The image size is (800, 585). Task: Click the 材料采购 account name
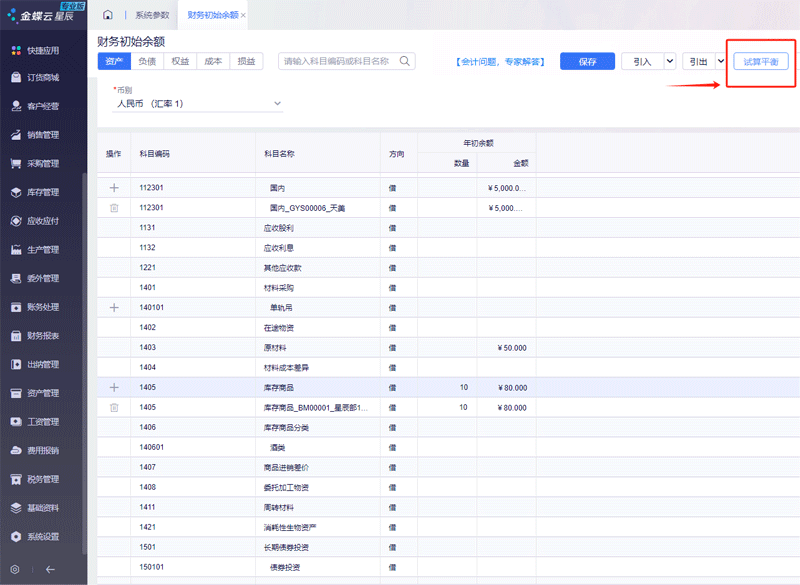tap(279, 288)
